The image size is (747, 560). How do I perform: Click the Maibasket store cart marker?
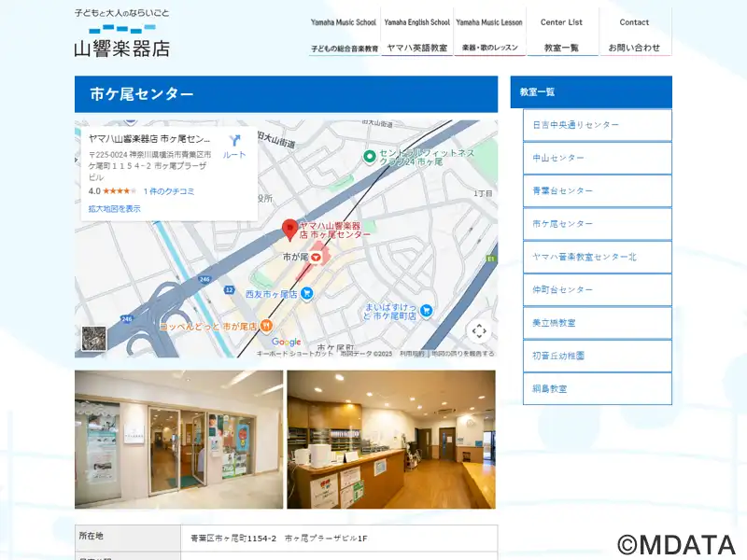(427, 310)
